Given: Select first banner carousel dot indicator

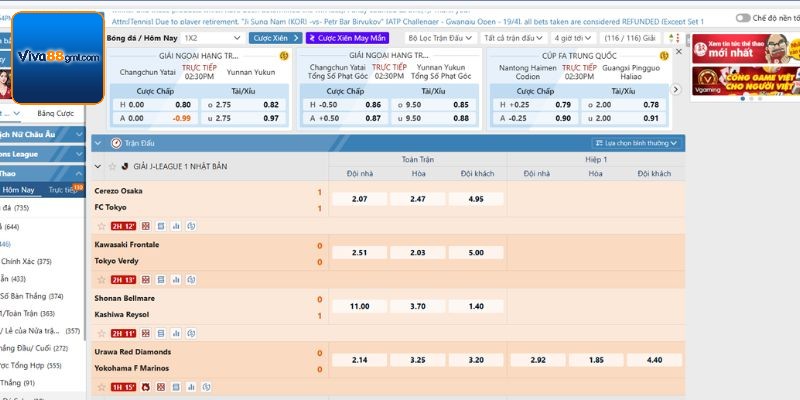Looking at the screenshot, I should point(742,98).
